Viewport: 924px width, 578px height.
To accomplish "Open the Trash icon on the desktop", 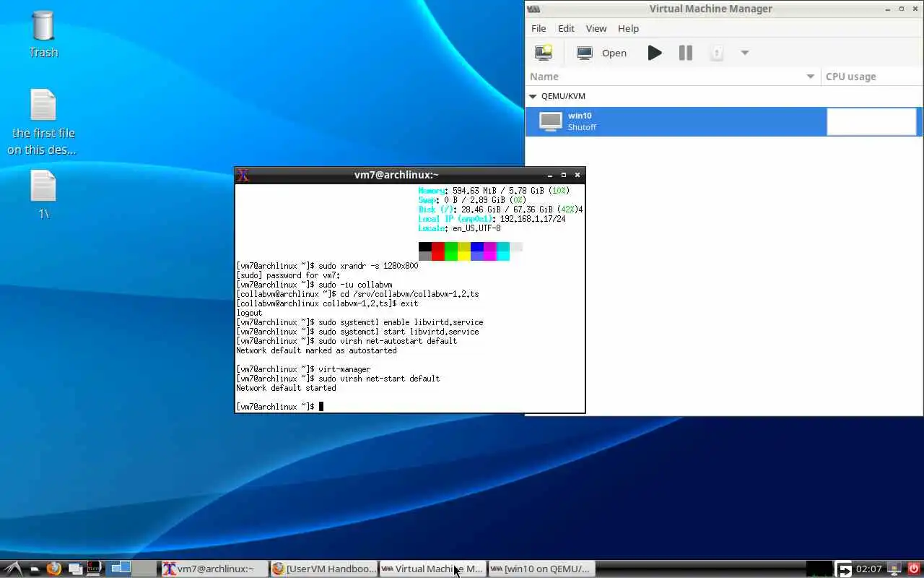I will pyautogui.click(x=43, y=34).
